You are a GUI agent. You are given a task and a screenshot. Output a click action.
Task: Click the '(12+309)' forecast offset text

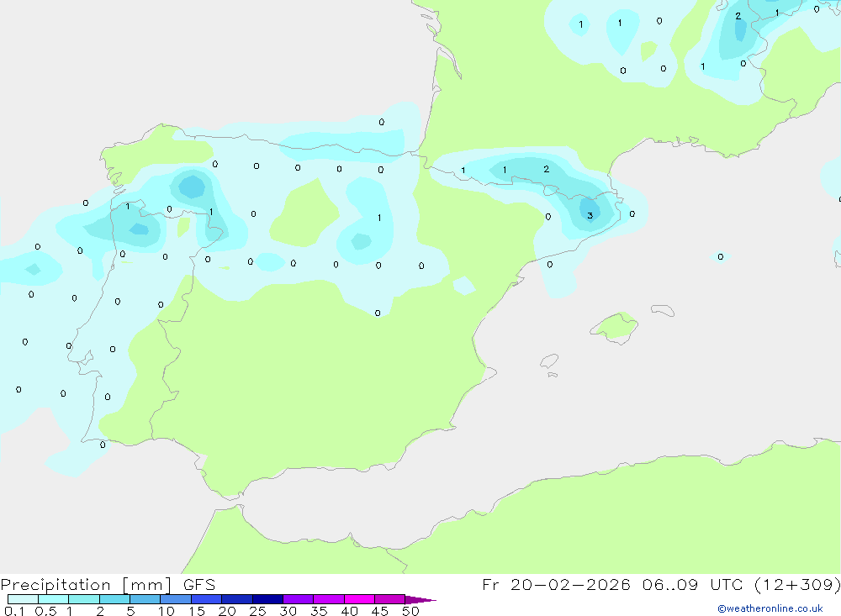(x=797, y=585)
